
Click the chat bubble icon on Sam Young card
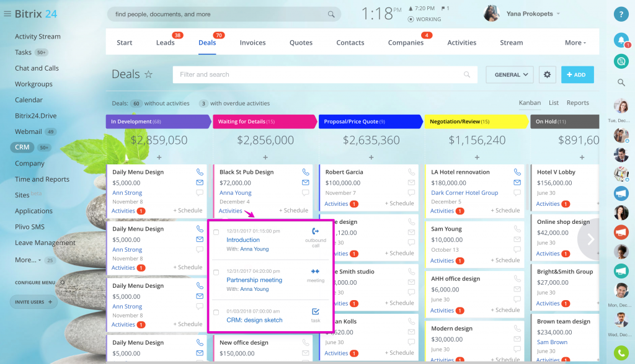click(x=517, y=249)
